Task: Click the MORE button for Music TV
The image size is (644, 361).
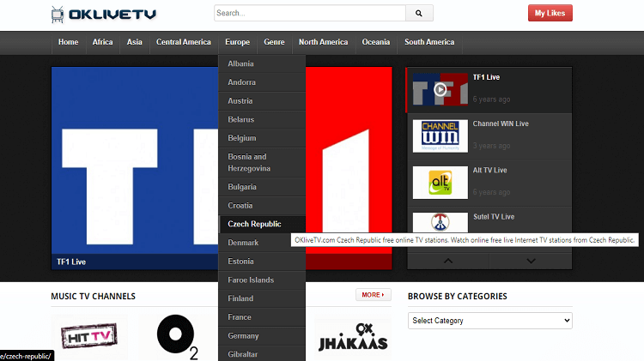Action: [373, 295]
